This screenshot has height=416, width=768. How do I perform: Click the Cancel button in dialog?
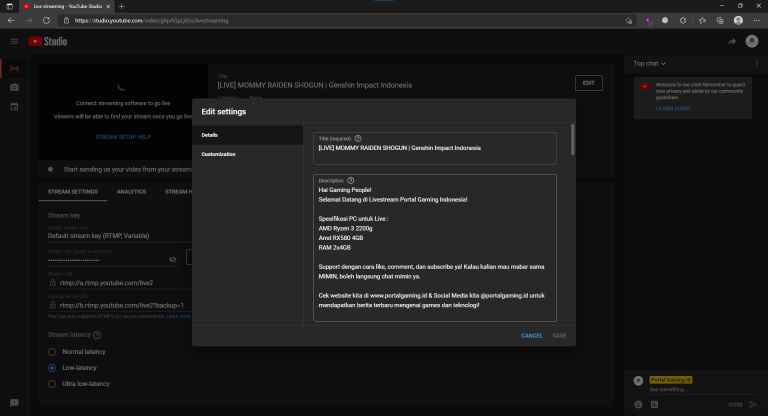(x=531, y=335)
